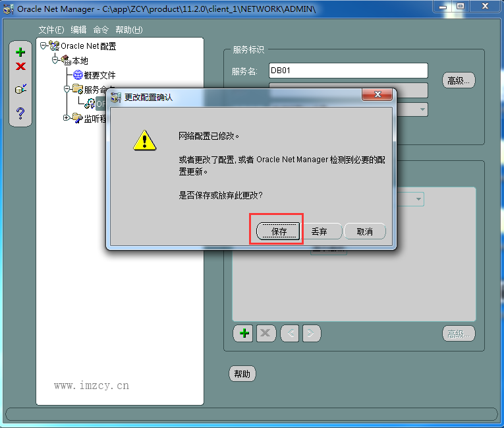Screen dimensions: 504x428
Task: Close the 更改配置确认 dialog
Action: (x=378, y=94)
